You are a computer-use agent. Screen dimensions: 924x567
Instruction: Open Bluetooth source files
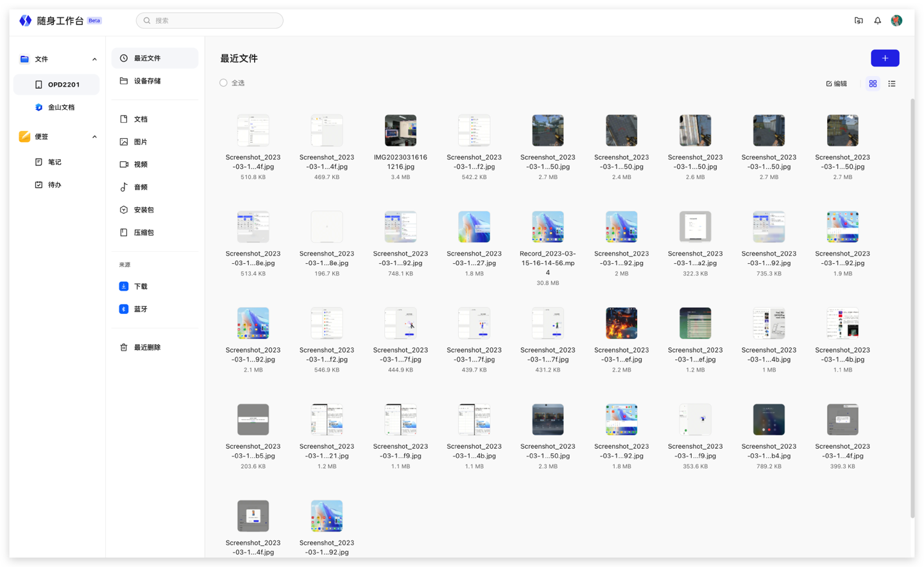click(141, 309)
